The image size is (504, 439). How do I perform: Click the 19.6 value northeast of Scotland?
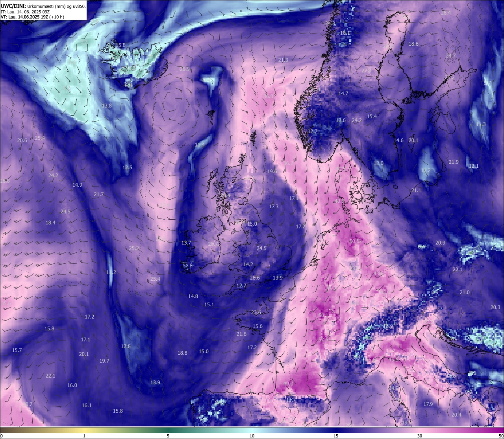(x=272, y=171)
